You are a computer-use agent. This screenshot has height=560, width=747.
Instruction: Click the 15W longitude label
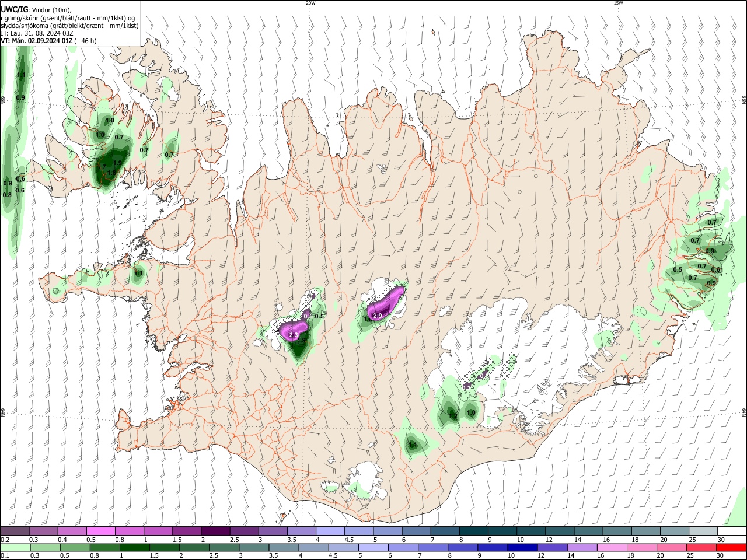pyautogui.click(x=618, y=3)
